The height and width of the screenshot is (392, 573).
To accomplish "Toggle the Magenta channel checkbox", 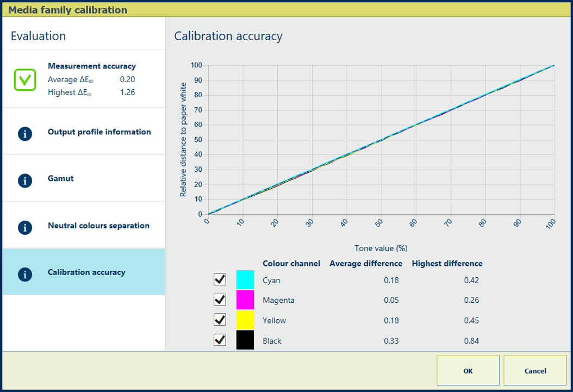I will click(220, 300).
